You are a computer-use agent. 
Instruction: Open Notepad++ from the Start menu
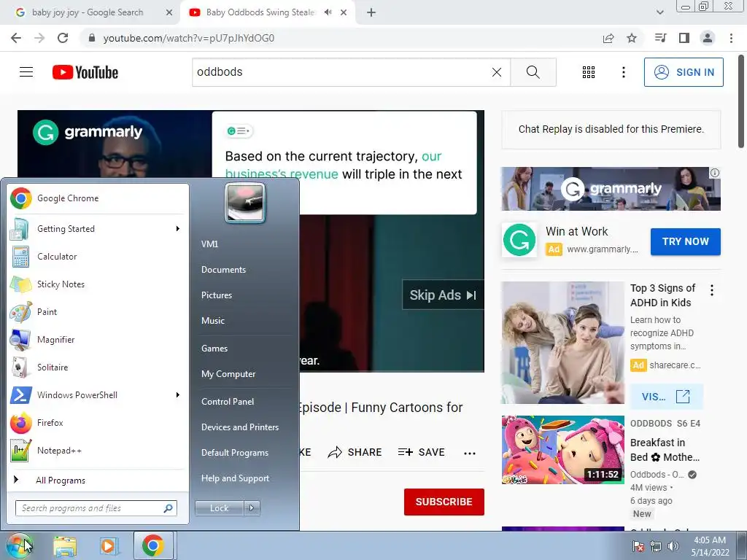[x=98, y=451]
